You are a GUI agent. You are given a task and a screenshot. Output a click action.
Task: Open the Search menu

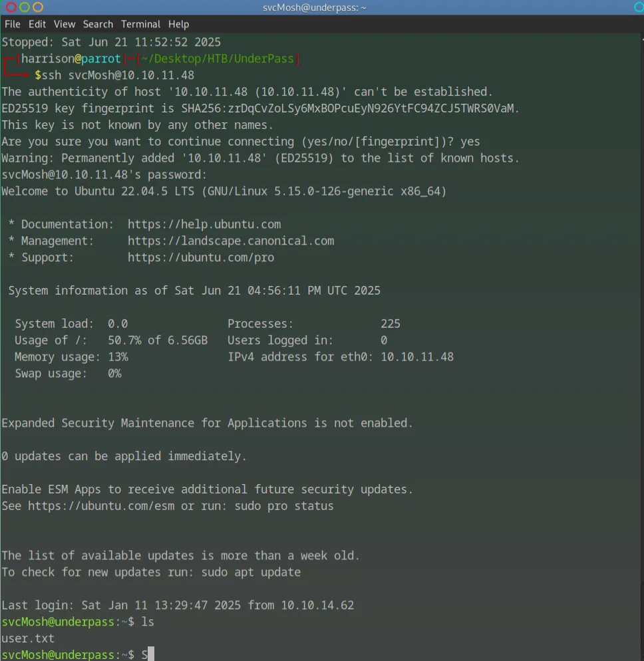point(98,24)
